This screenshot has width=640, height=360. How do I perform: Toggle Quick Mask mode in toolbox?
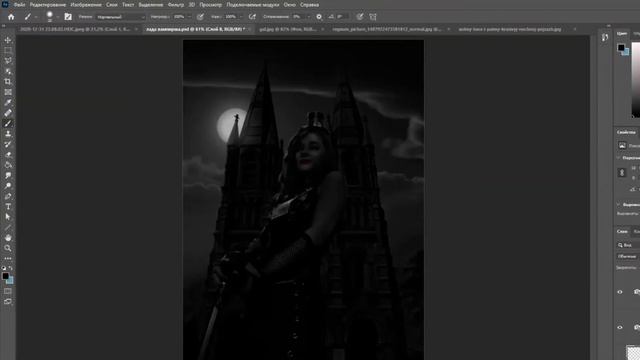pyautogui.click(x=8, y=291)
